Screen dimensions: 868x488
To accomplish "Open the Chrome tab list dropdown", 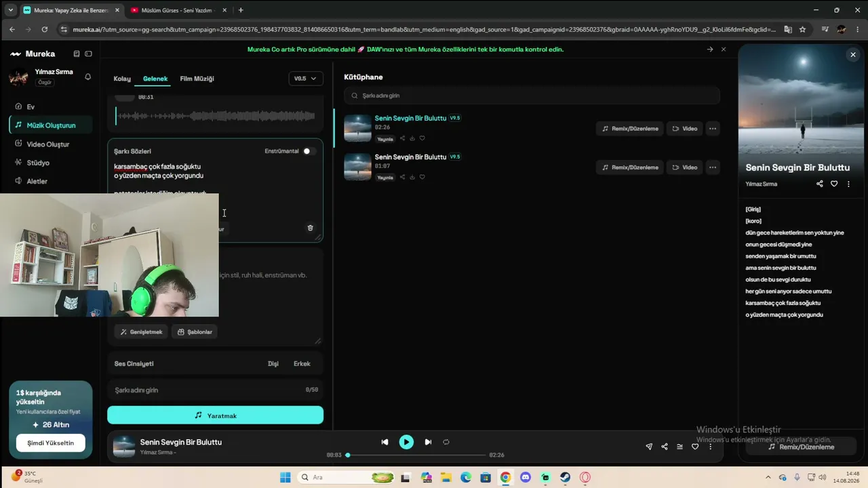I will 10,10.
